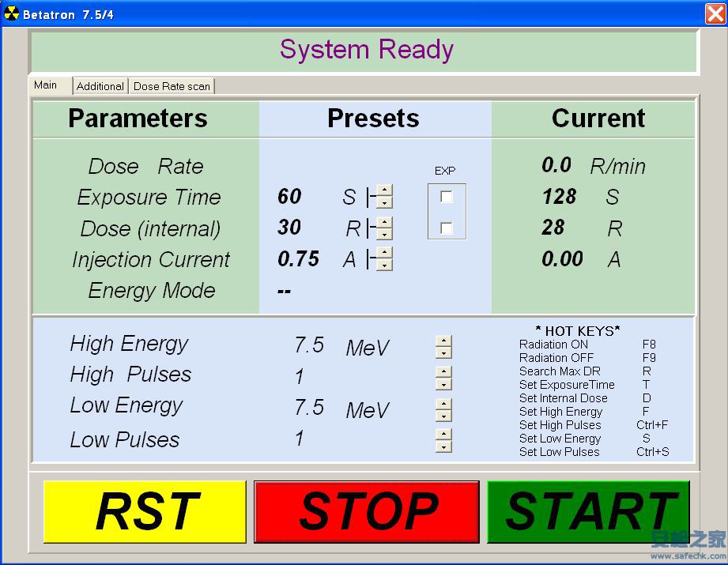Screen dimensions: 728x565
Task: Increase Injection Current with up arrow
Action: 384,253
